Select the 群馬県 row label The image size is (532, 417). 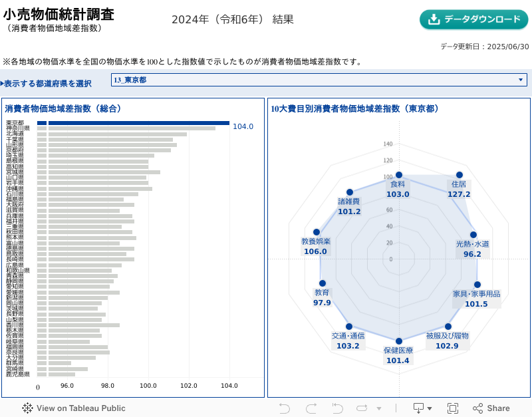pos(15,363)
